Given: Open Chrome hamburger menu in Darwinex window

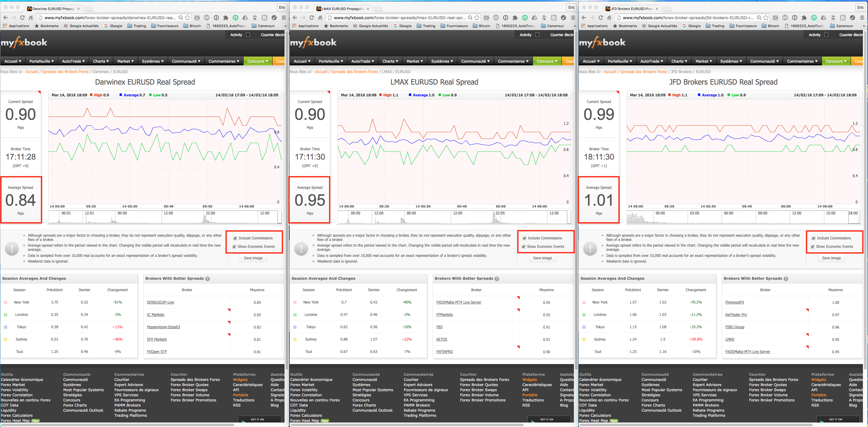Looking at the screenshot, I should click(284, 17).
